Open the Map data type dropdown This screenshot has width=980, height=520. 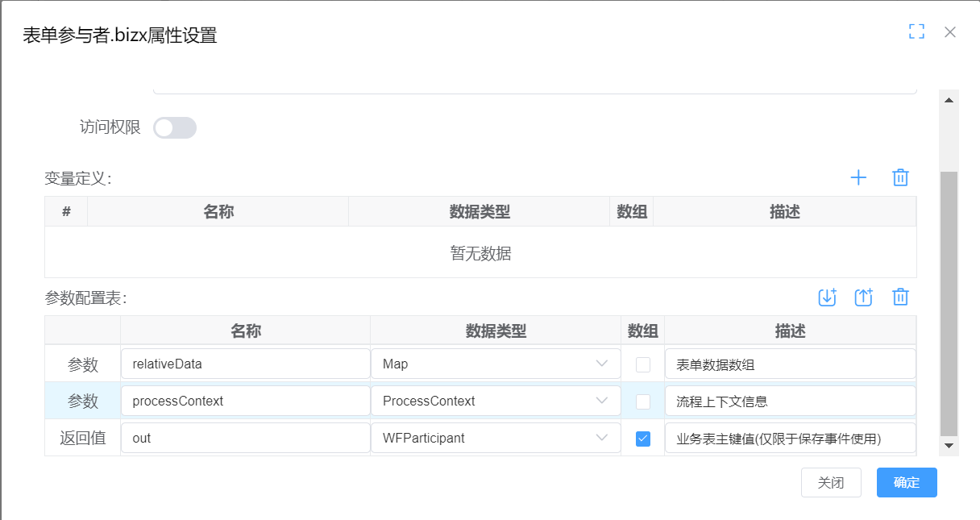(496, 364)
